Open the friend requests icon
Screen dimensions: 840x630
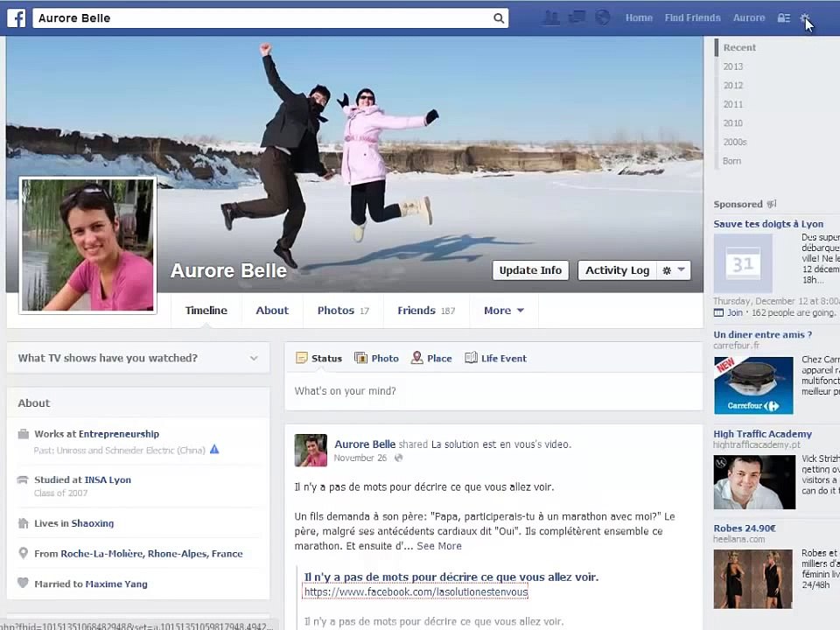550,17
